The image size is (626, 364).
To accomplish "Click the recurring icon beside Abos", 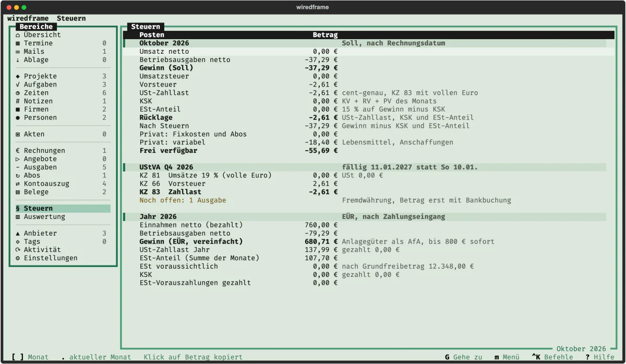I will coord(18,176).
